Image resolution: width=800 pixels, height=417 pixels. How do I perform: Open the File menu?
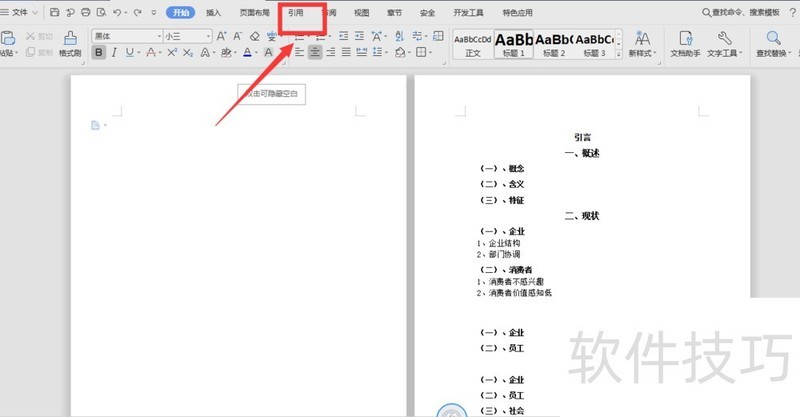[20, 13]
